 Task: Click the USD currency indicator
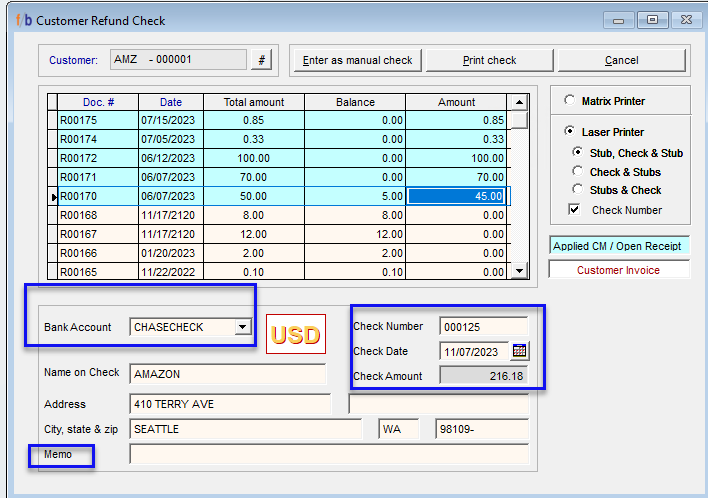[x=296, y=335]
